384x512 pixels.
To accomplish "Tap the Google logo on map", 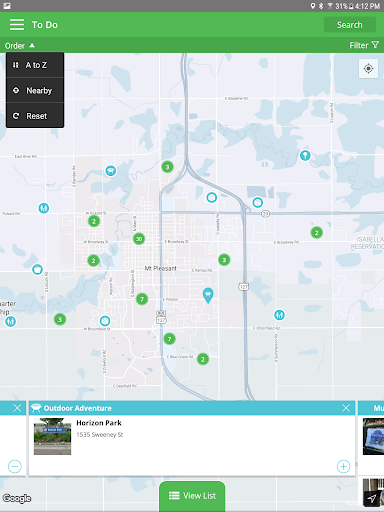I will (17, 498).
